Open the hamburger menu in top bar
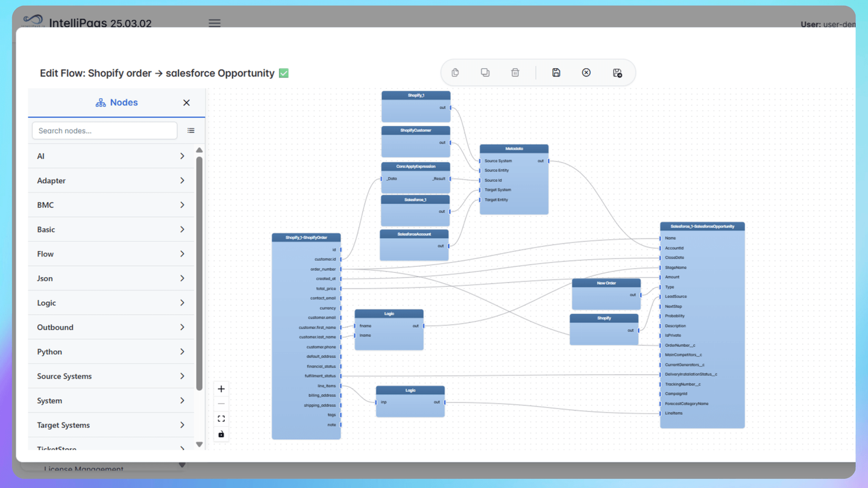 pyautogui.click(x=215, y=23)
